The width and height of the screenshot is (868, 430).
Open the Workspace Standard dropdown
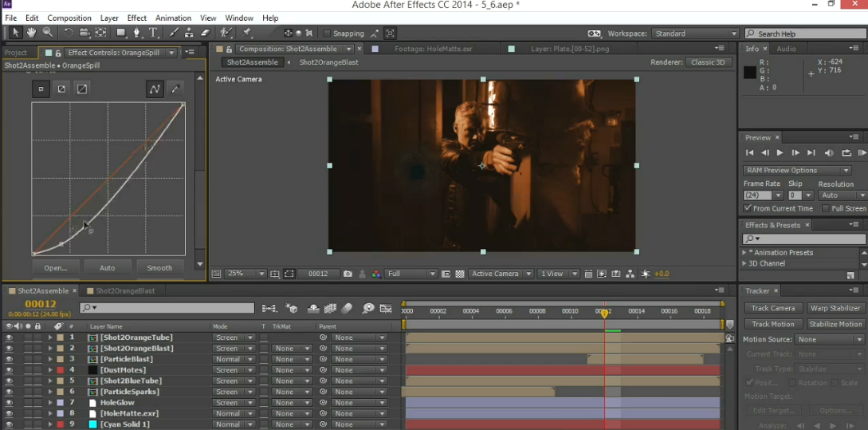[x=695, y=34]
